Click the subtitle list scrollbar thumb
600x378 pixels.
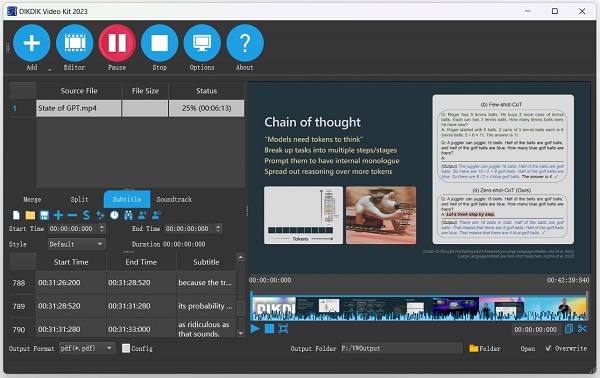pos(241,308)
